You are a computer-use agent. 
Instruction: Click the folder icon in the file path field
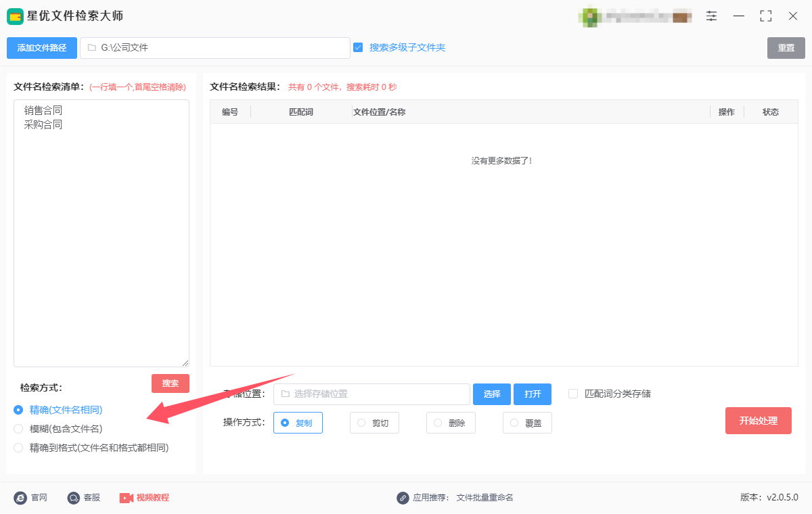point(91,48)
